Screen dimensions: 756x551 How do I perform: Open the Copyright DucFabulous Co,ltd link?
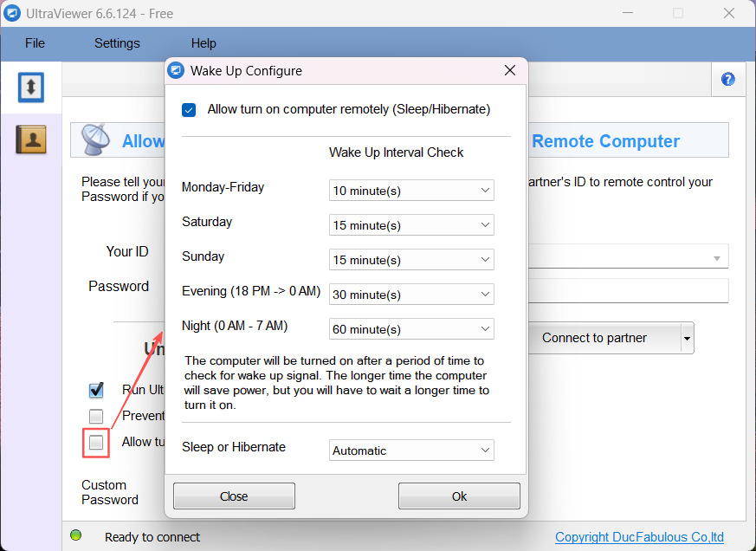[x=639, y=537]
